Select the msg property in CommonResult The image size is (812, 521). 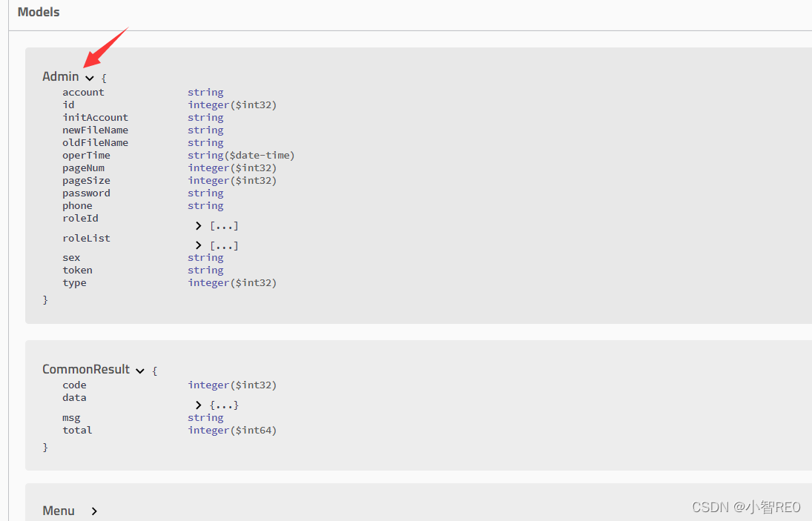[71, 417]
